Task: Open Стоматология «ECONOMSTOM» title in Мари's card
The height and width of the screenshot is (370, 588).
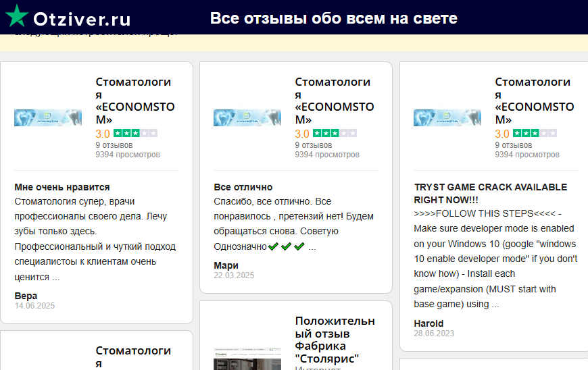Action: [x=335, y=101]
